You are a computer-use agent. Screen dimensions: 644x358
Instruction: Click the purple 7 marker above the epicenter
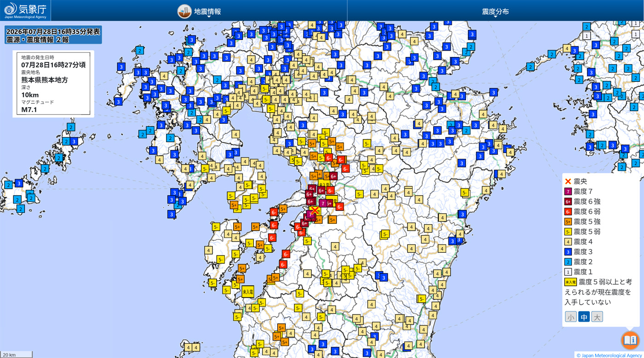[323, 203]
